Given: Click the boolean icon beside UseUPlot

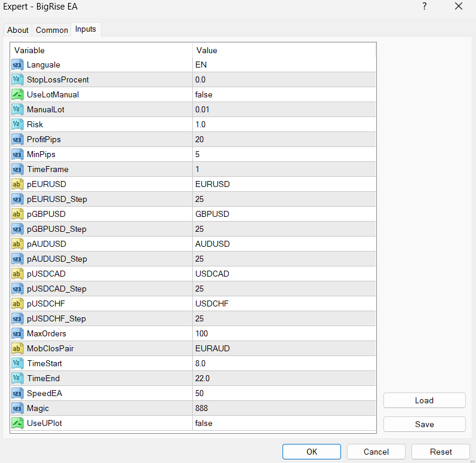Looking at the screenshot, I should tap(17, 423).
